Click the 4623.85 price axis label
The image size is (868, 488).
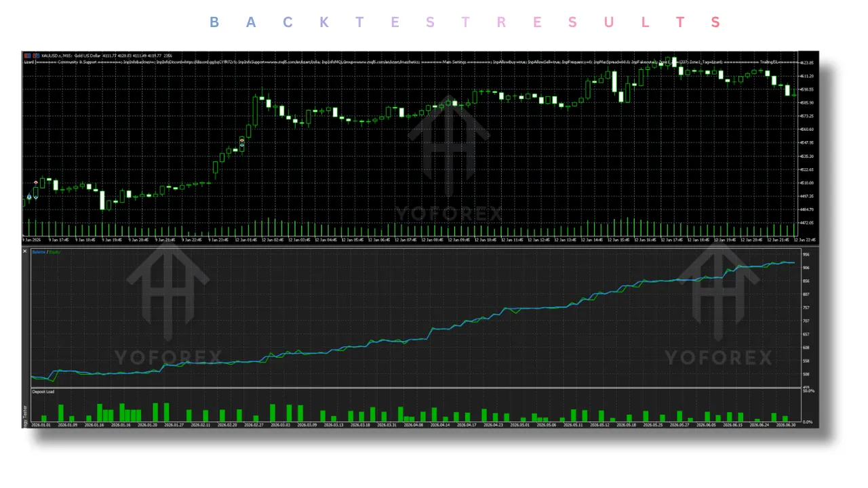(807, 62)
